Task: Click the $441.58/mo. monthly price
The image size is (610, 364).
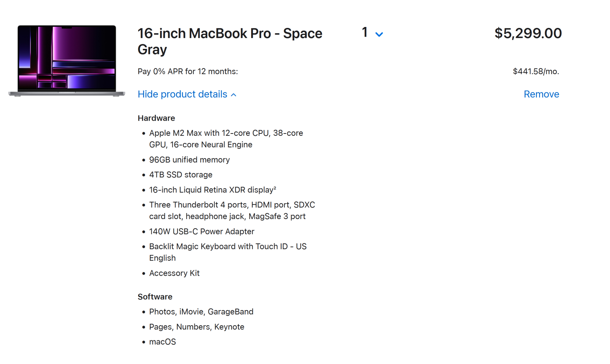Action: (536, 71)
